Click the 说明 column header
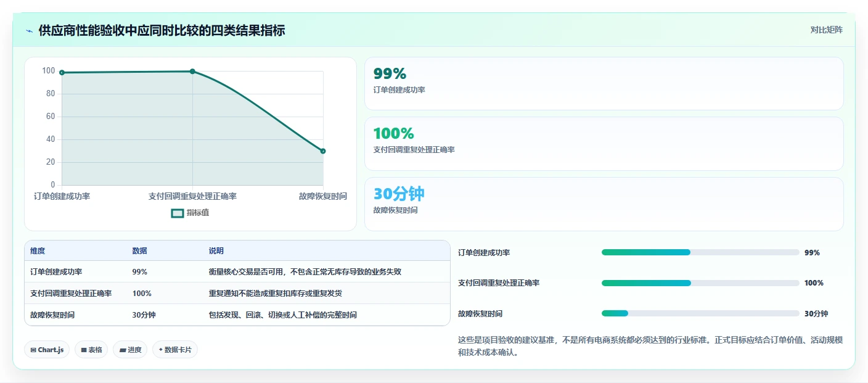 pyautogui.click(x=216, y=251)
